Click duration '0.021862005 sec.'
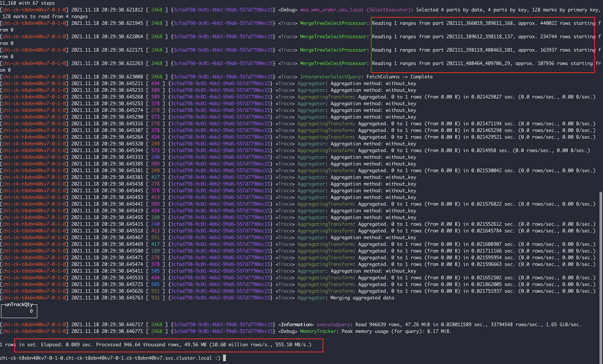 tap(492, 284)
